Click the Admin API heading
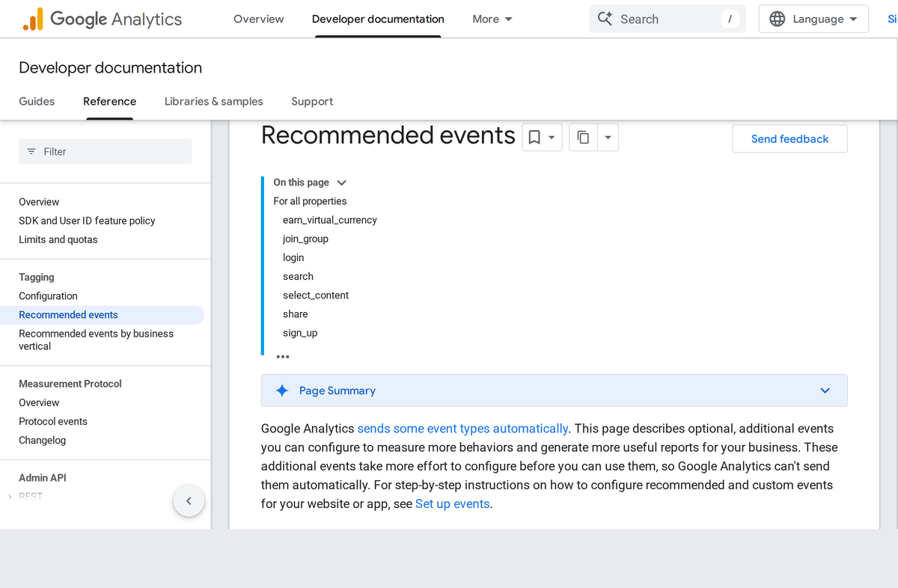Screen dimensions: 898x588 pos(43,478)
